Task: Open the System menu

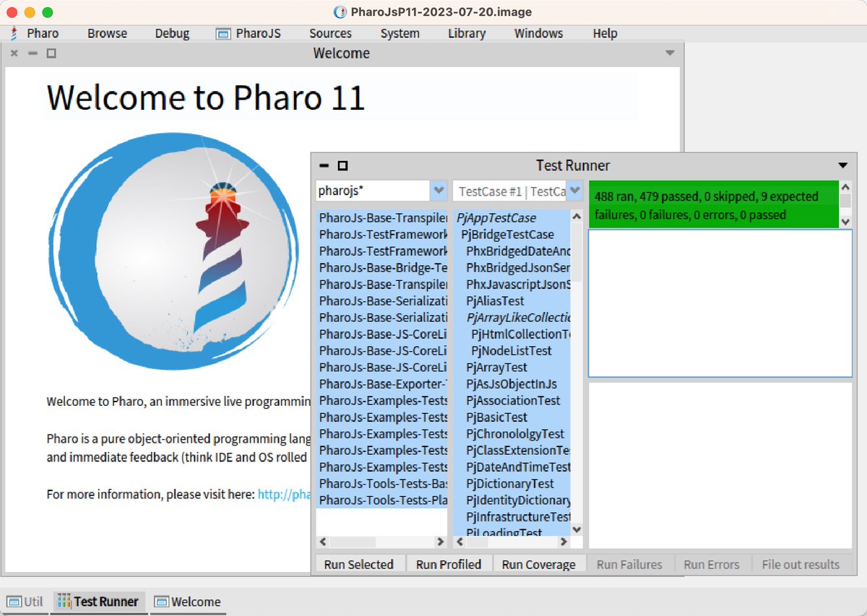Action: coord(400,33)
